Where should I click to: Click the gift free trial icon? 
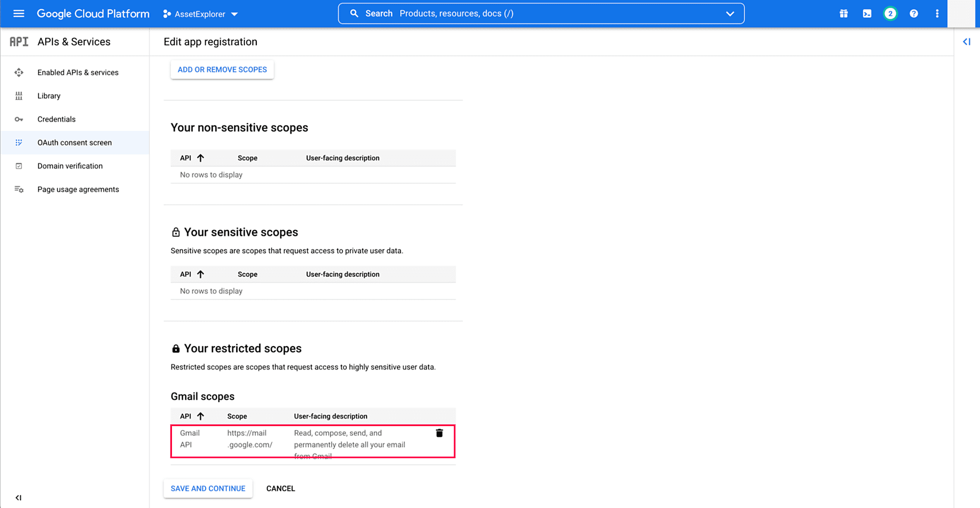(843, 14)
